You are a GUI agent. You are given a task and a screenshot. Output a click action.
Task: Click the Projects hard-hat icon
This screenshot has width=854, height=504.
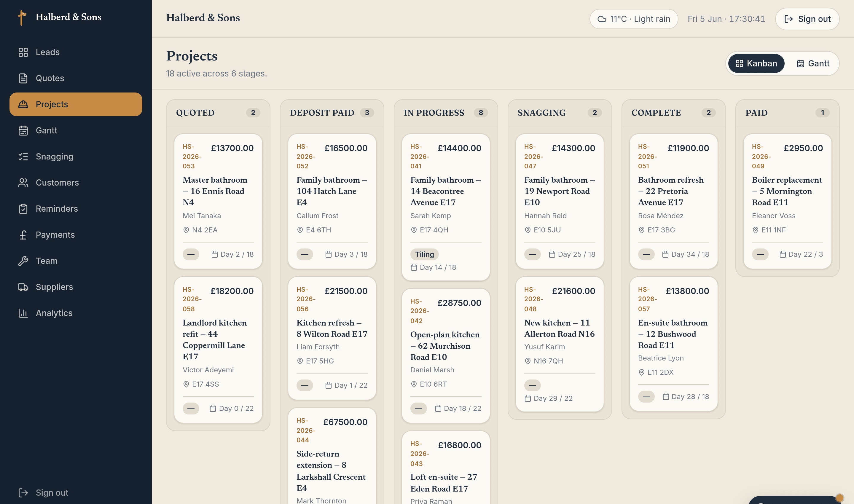pos(23,104)
